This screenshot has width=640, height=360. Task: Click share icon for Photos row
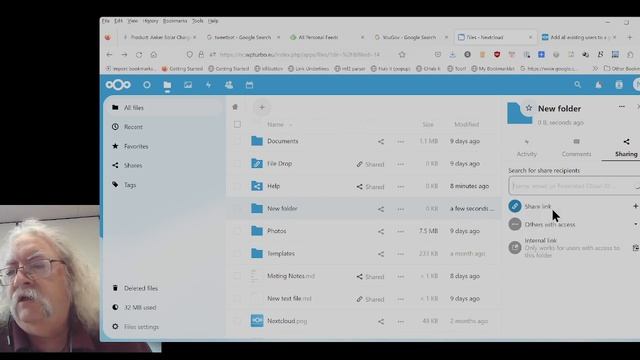tap(381, 231)
